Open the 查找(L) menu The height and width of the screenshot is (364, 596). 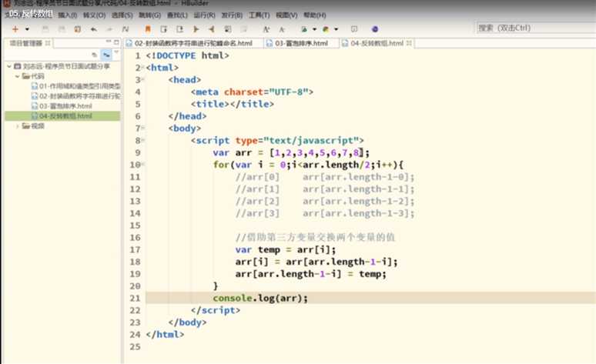click(177, 15)
